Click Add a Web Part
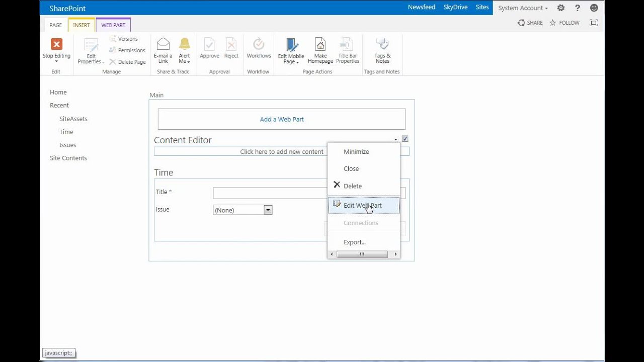The image size is (644, 362). pyautogui.click(x=282, y=120)
